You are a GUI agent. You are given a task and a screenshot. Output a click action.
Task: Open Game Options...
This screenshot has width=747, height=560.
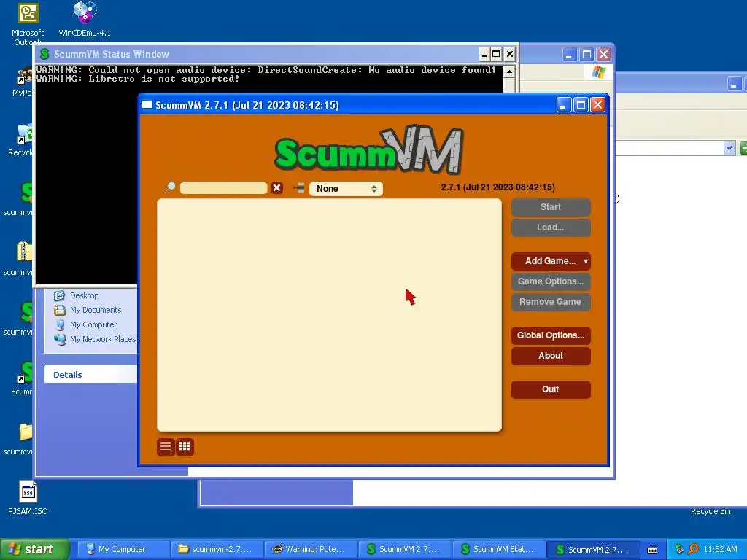pos(551,281)
